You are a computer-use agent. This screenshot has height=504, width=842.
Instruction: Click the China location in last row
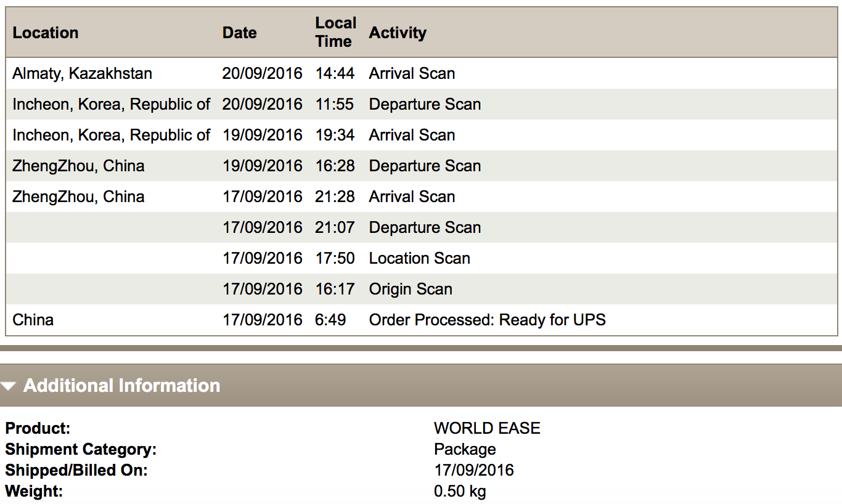click(33, 320)
